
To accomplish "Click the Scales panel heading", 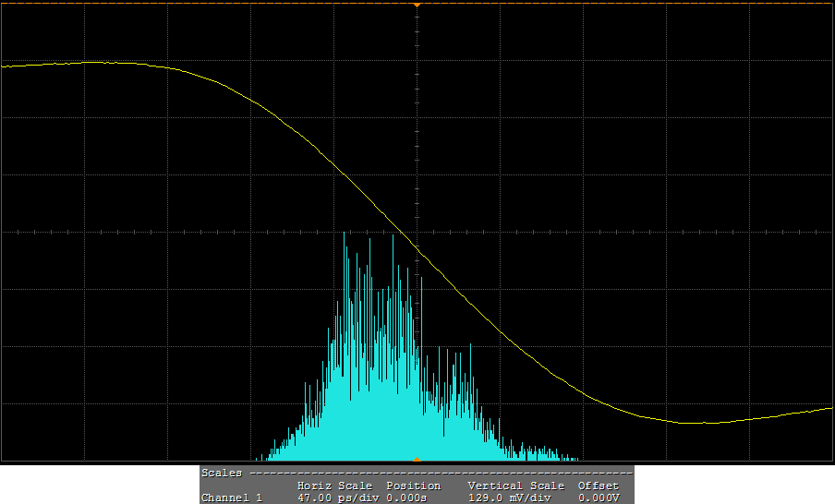I will [222, 473].
